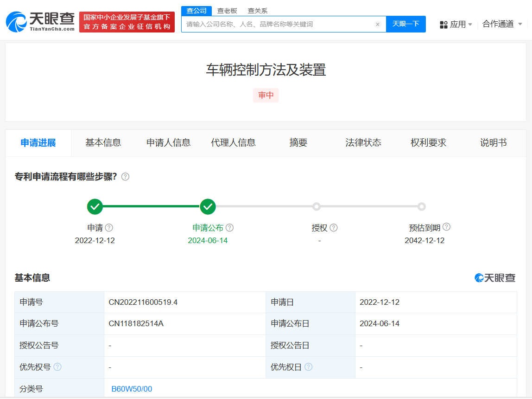Image resolution: width=532 pixels, height=399 pixels.
Task: Select the 授权 timeline node
Action: 317,206
